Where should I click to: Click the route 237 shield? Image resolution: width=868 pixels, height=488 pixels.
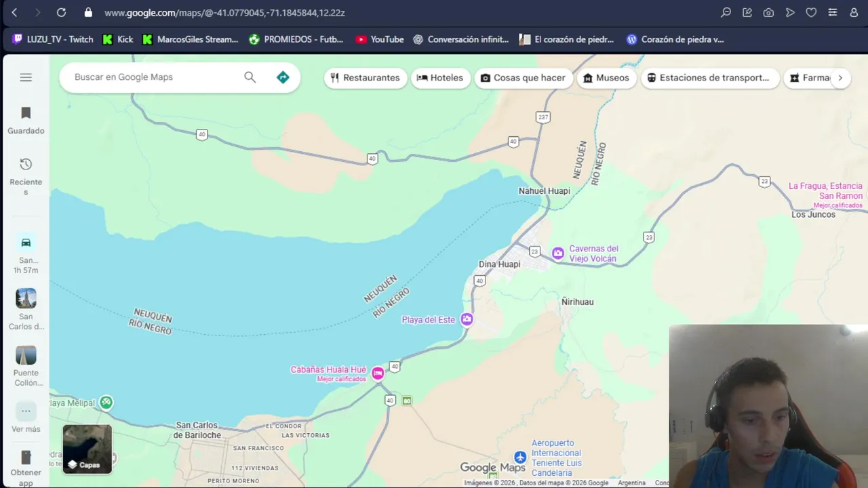pyautogui.click(x=542, y=117)
